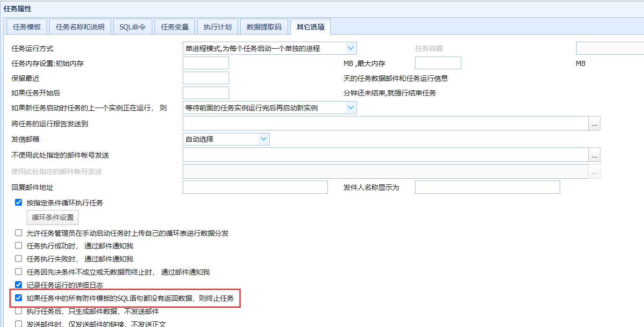Uncheck 按指定条件循环执行任务 checkbox
Screen dimensions: 644x327
click(x=19, y=203)
